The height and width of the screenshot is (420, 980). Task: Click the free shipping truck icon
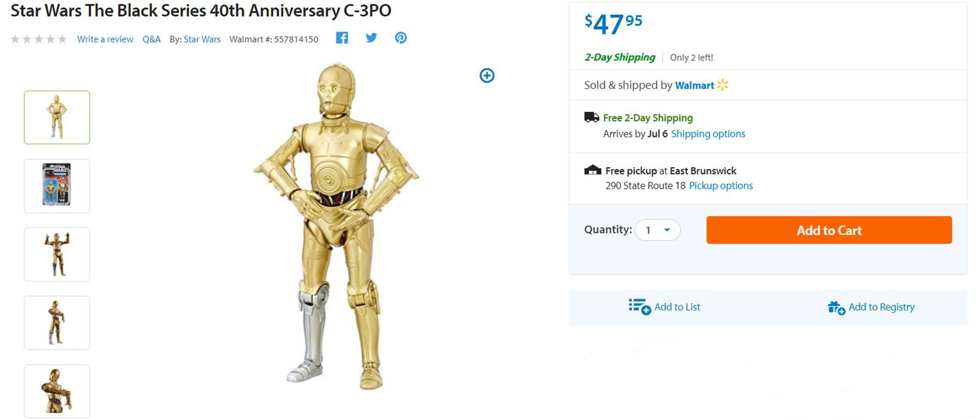[592, 117]
